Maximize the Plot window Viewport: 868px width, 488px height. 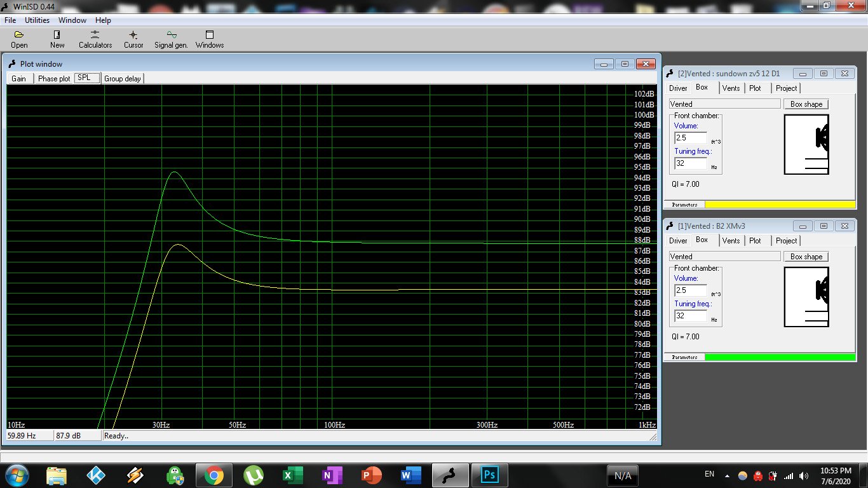coord(625,64)
